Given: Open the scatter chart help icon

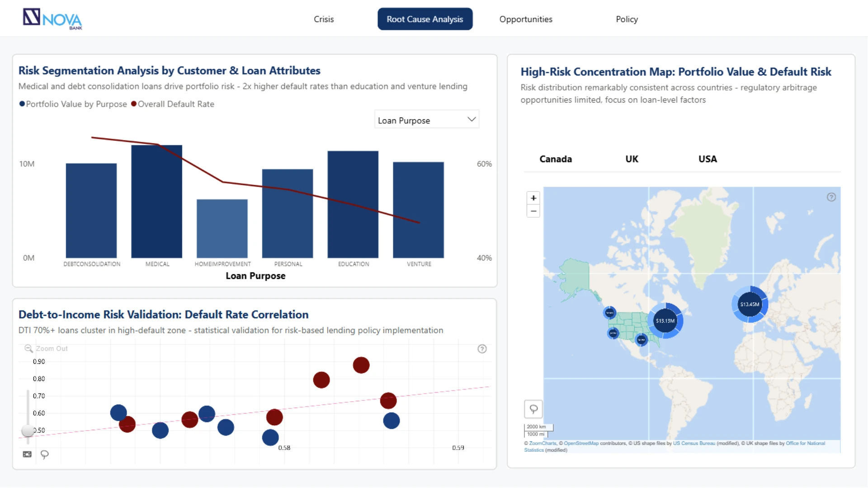Looking at the screenshot, I should (482, 349).
